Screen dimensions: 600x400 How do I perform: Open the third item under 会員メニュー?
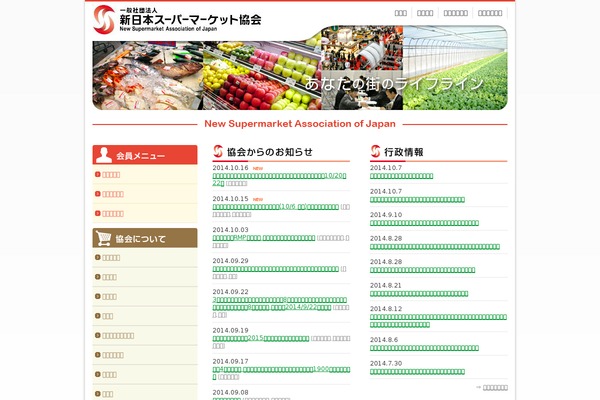pos(113,214)
